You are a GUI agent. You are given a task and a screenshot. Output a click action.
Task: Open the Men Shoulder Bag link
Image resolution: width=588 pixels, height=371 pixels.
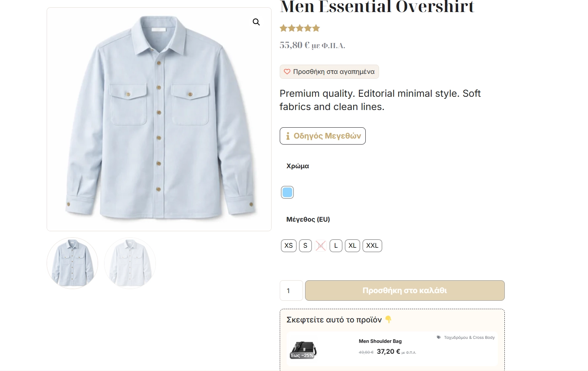pyautogui.click(x=380, y=341)
